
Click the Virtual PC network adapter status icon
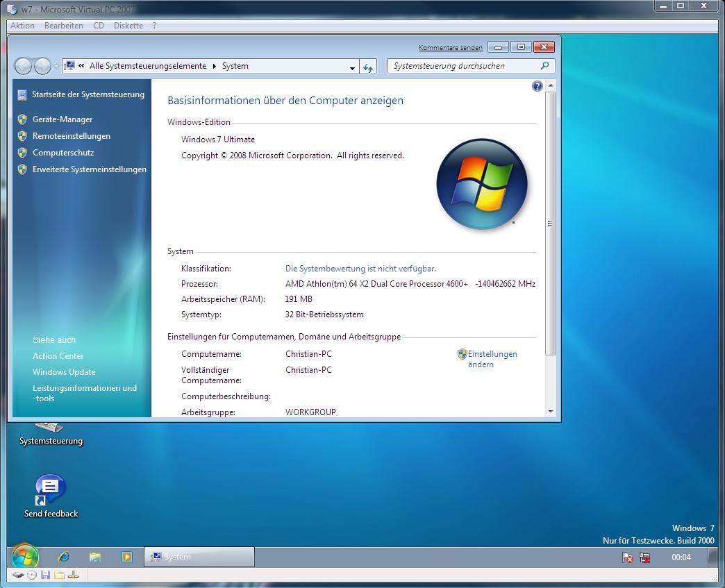(73, 575)
